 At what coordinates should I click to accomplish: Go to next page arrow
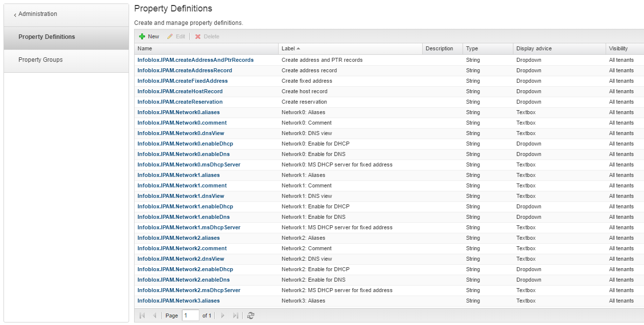223,316
